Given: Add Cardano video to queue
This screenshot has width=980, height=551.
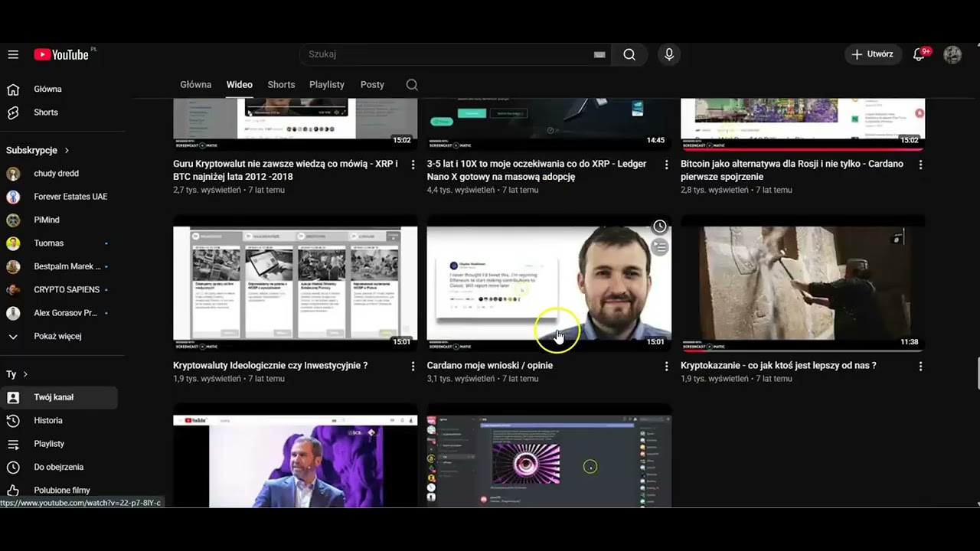Looking at the screenshot, I should 660,247.
